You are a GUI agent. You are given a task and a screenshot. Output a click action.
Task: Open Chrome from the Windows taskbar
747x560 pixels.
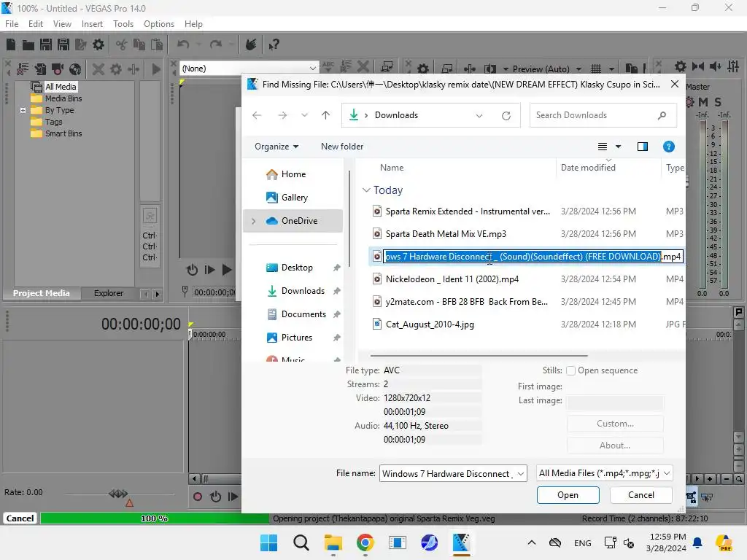(x=365, y=542)
